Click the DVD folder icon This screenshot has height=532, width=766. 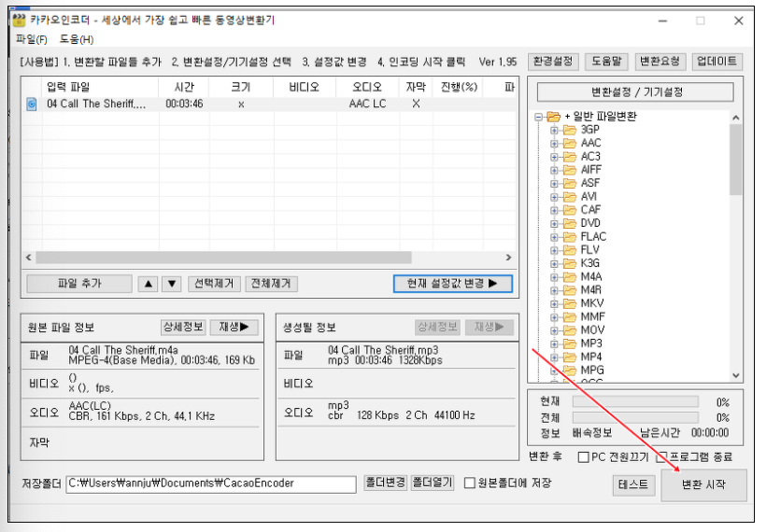569,224
